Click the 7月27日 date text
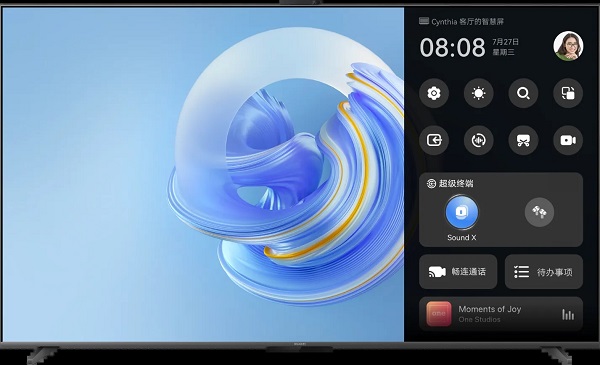 (x=505, y=42)
